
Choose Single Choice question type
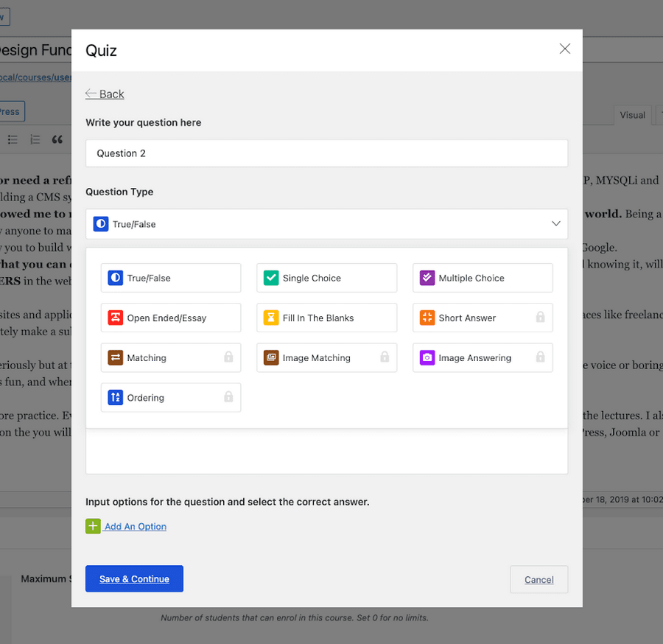click(x=326, y=278)
